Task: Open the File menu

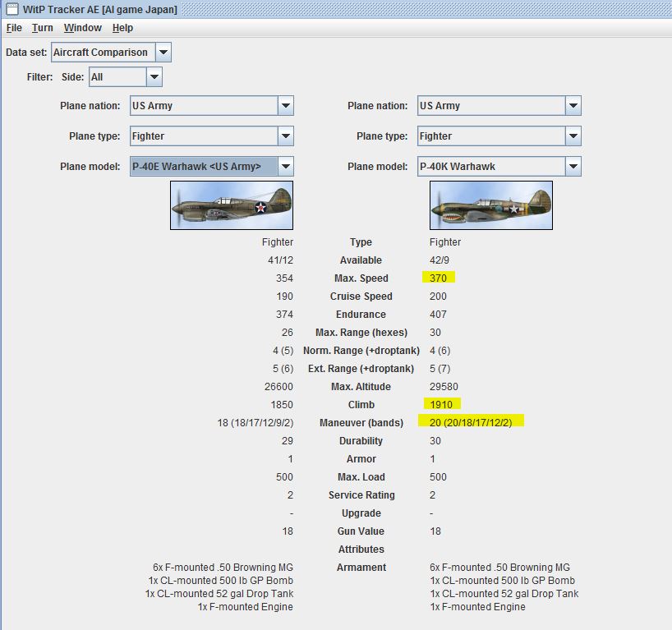Action: (14, 28)
